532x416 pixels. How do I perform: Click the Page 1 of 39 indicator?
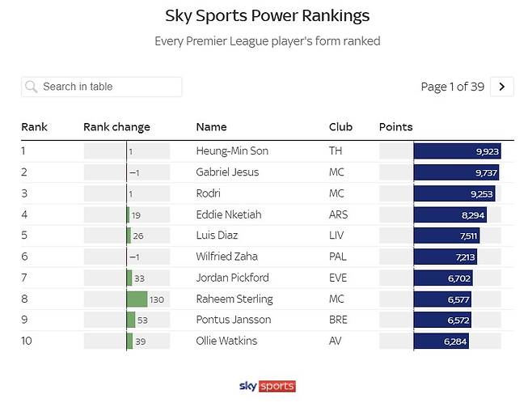pos(452,87)
